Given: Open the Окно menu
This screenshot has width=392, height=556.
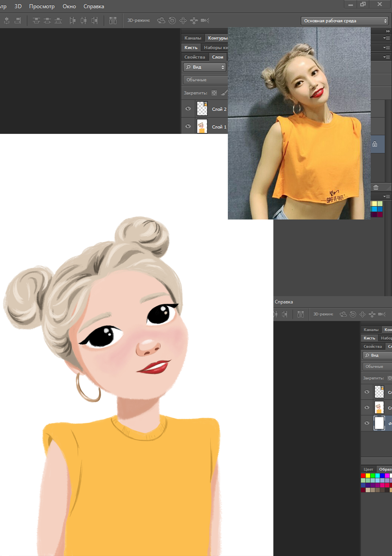Looking at the screenshot, I should tap(69, 6).
